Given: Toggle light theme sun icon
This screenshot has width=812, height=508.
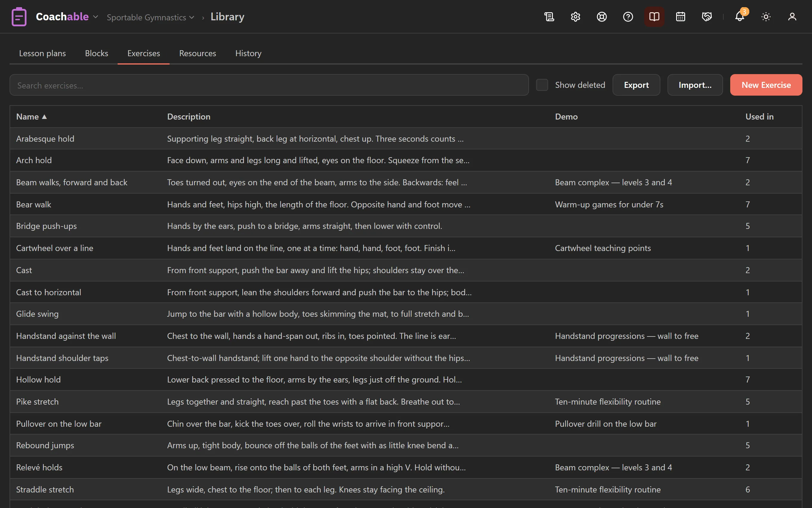Looking at the screenshot, I should click(766, 16).
